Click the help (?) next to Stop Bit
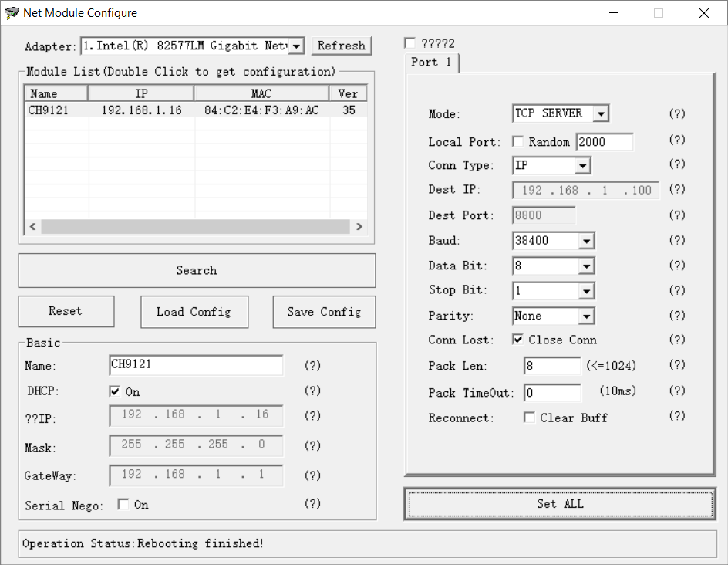This screenshot has width=728, height=565. [677, 290]
